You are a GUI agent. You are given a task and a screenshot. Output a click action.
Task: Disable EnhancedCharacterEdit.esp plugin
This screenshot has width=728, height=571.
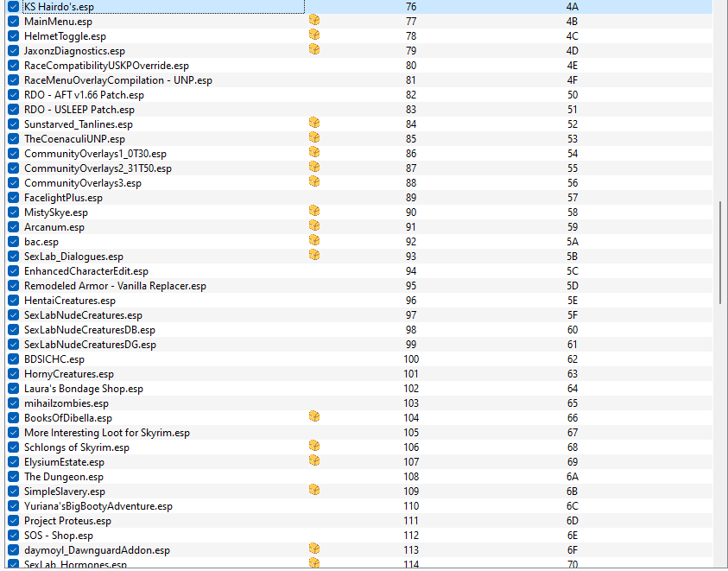[x=14, y=271]
